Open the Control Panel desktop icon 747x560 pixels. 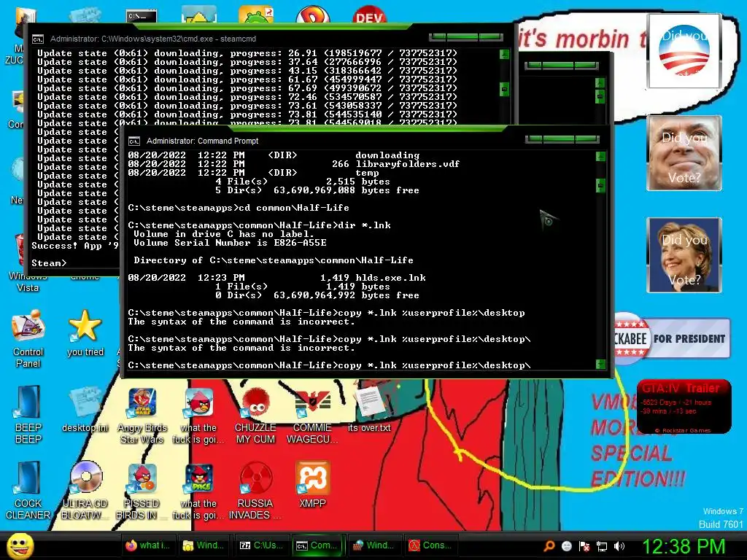[28, 339]
